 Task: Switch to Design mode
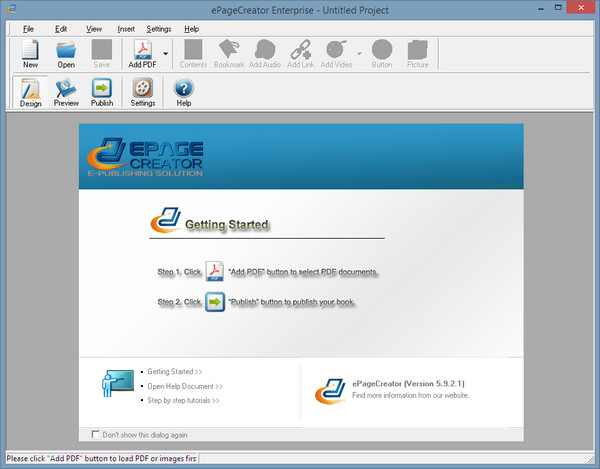coord(30,91)
